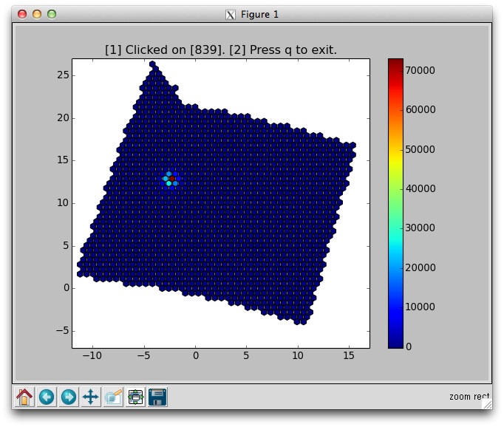Click the Home reset view icon
This screenshot has height=427, width=504.
click(25, 397)
